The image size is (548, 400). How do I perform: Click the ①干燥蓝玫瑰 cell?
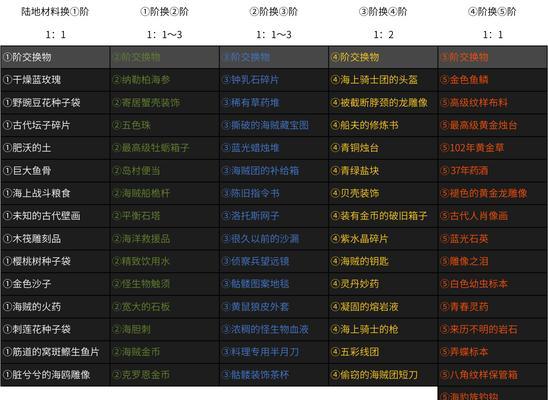coord(55,80)
